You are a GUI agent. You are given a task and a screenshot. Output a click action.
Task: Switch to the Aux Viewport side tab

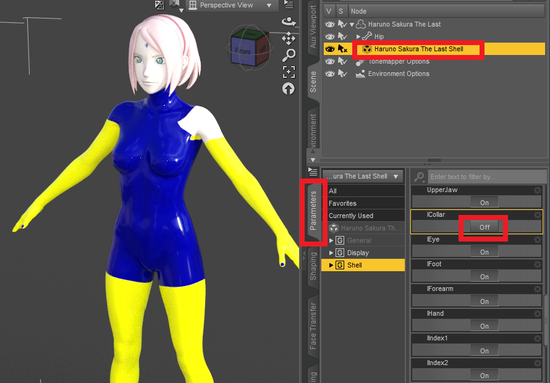coord(313,27)
